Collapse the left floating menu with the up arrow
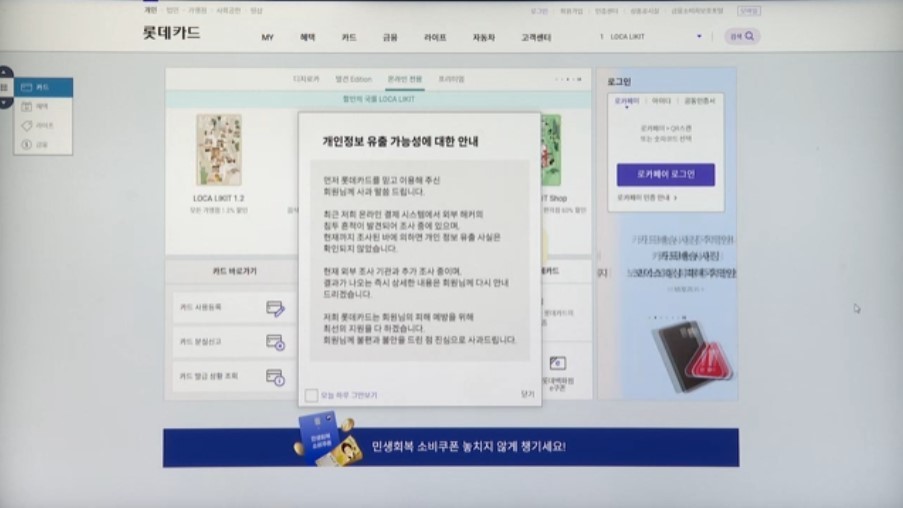 tap(5, 73)
